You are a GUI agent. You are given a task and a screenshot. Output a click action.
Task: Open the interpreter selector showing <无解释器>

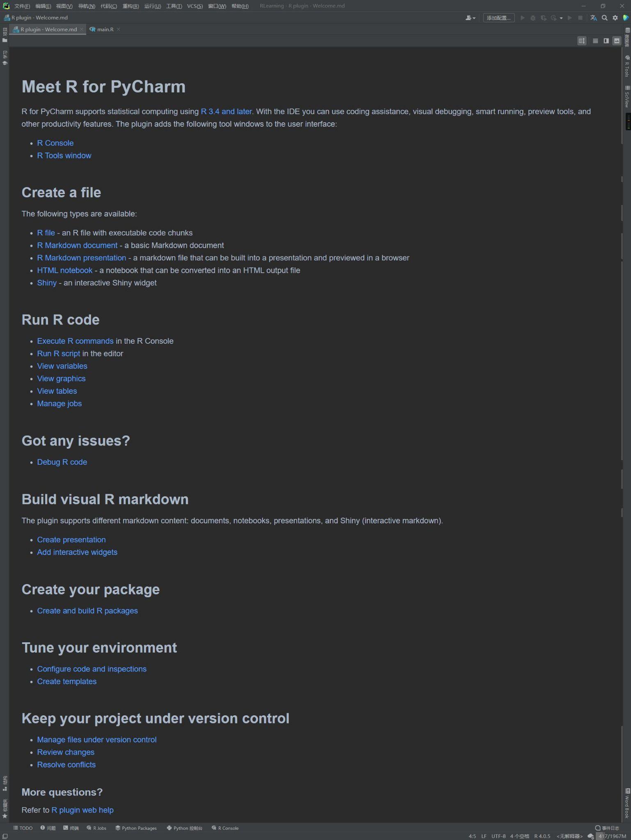tap(569, 836)
